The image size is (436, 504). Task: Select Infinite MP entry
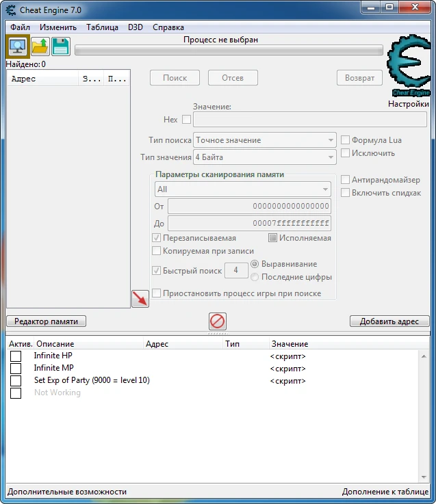(x=54, y=368)
